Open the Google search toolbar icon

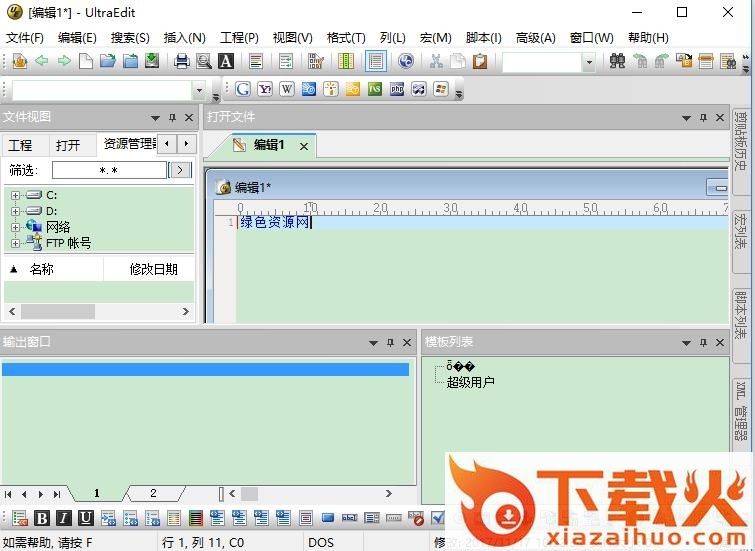pos(243,89)
